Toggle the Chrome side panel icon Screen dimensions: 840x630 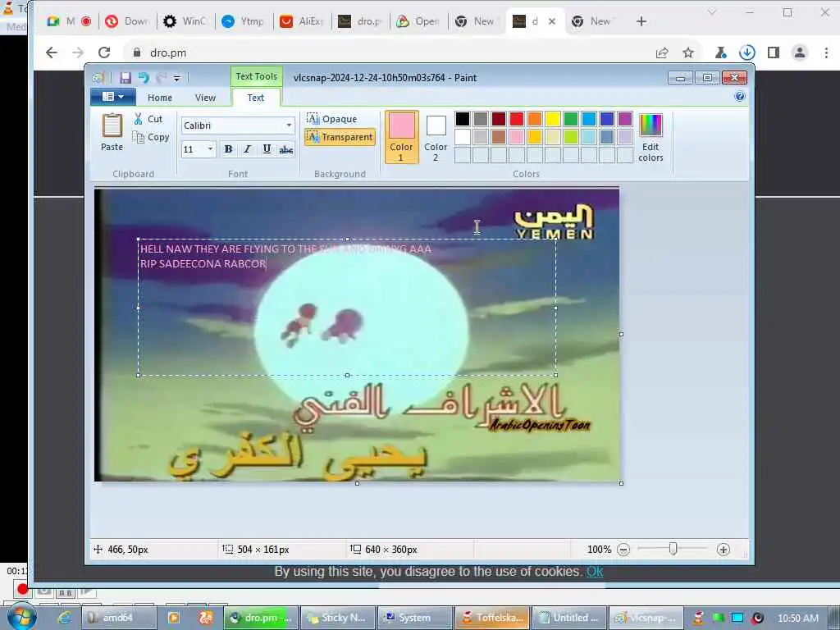(773, 52)
